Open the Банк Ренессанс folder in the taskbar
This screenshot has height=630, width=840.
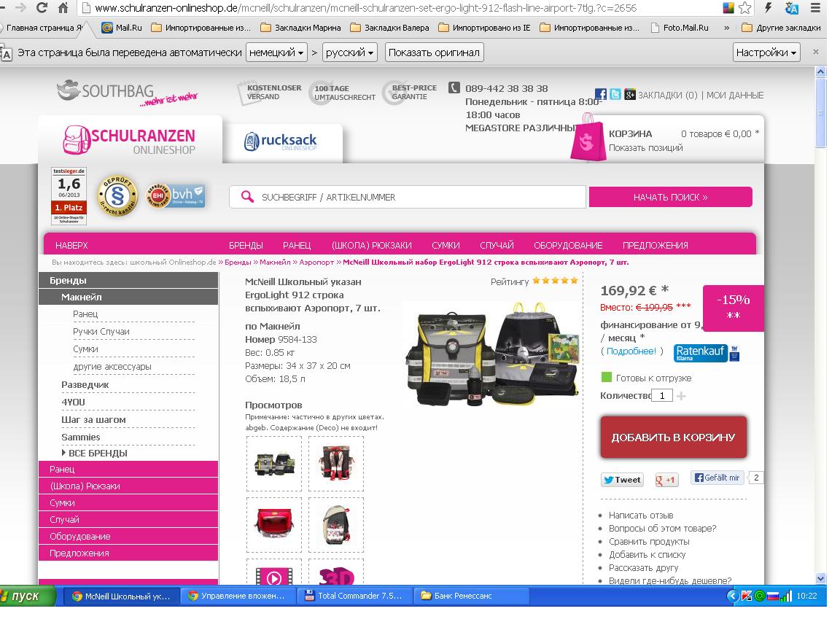point(472,596)
